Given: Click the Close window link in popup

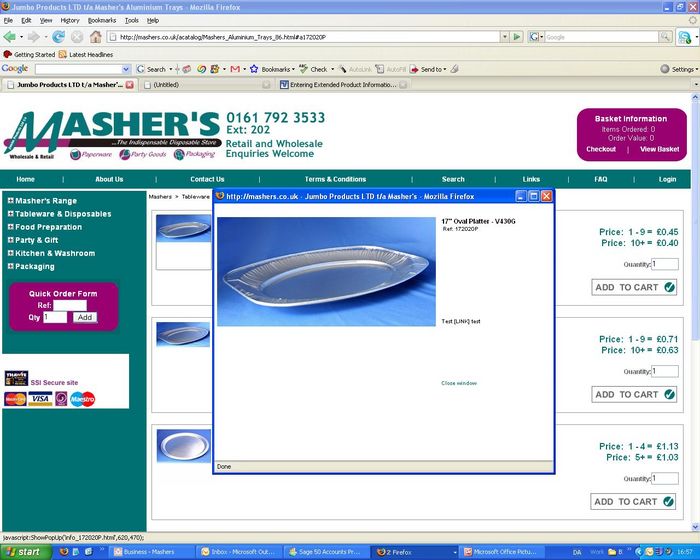Looking at the screenshot, I should (x=459, y=383).
